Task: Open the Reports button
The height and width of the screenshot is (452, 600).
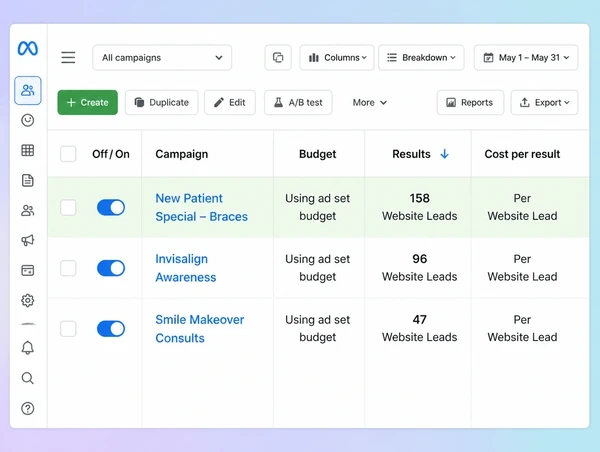Action: click(470, 103)
